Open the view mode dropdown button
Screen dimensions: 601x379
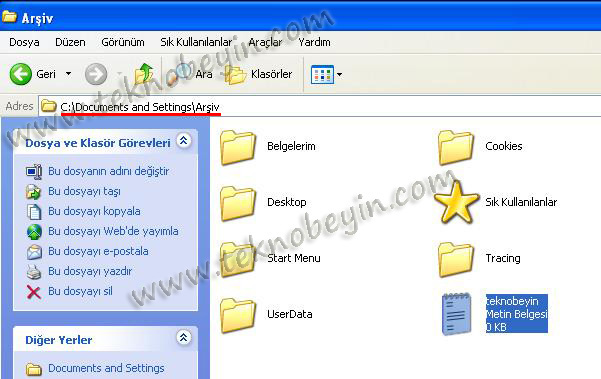[339, 74]
